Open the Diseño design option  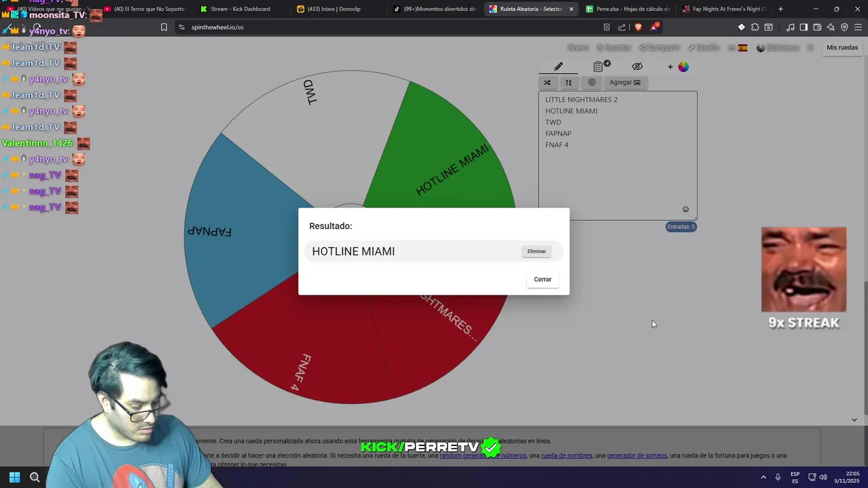tap(703, 47)
